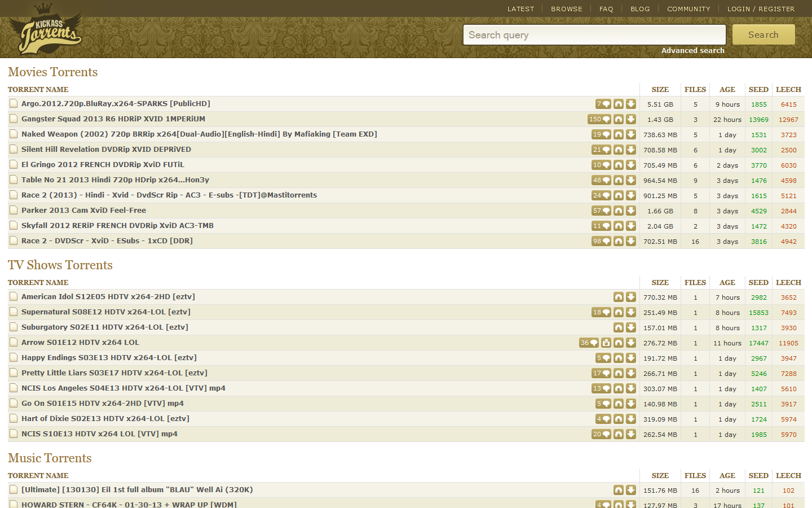Open El Gringo 2012 FRENCH DVDRip torrent page
Viewport: 812px width, 508px height.
pos(103,165)
